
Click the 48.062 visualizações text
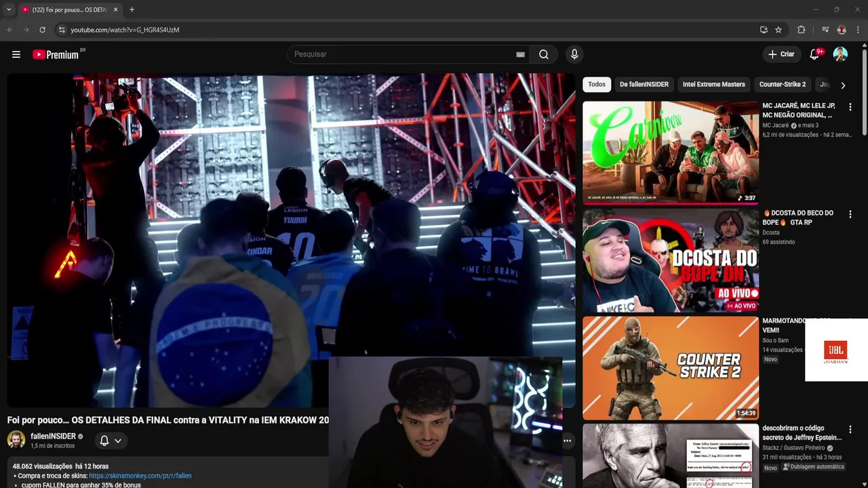pyautogui.click(x=42, y=466)
